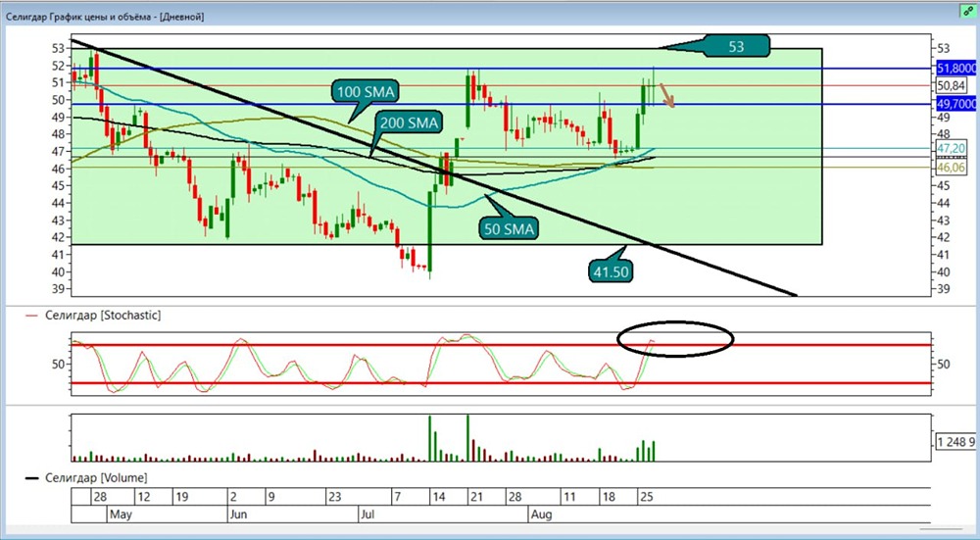Click the 50,84 last price label
This screenshot has height=540, width=980.
(x=951, y=85)
